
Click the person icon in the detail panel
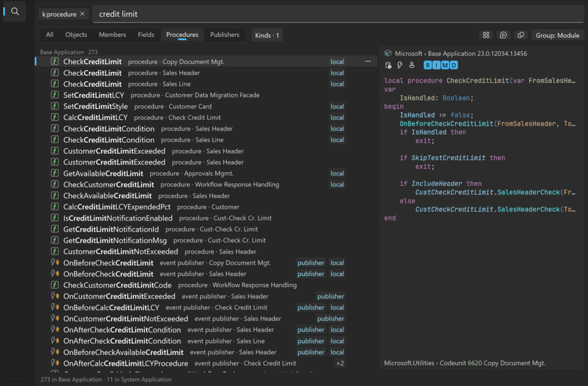(412, 65)
